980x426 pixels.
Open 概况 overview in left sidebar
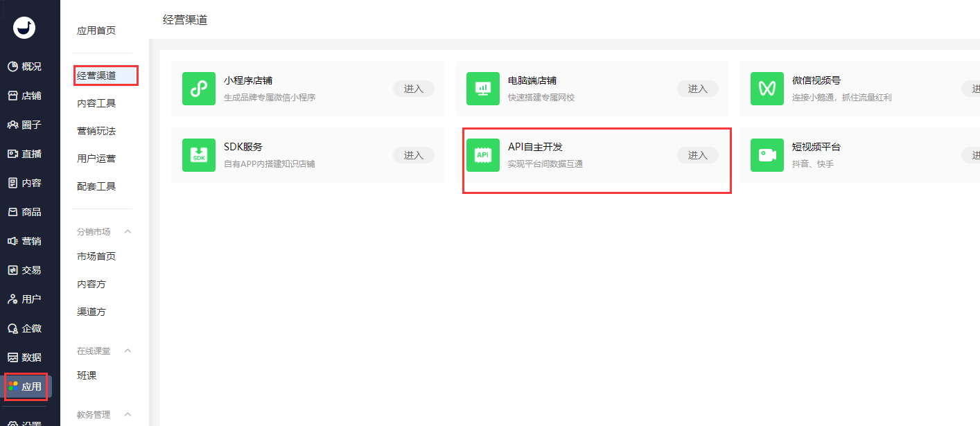click(25, 66)
